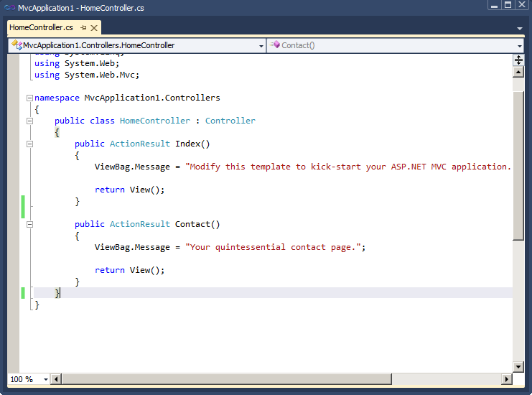This screenshot has height=395, width=532.
Task: Click the "Your quintessential contact page." string
Action: tap(273, 247)
